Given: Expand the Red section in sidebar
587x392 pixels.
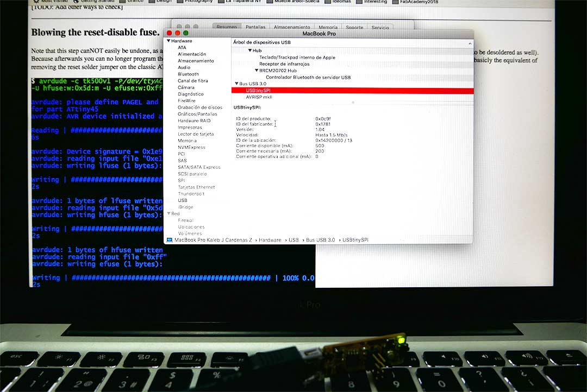Looking at the screenshot, I should point(169,213).
